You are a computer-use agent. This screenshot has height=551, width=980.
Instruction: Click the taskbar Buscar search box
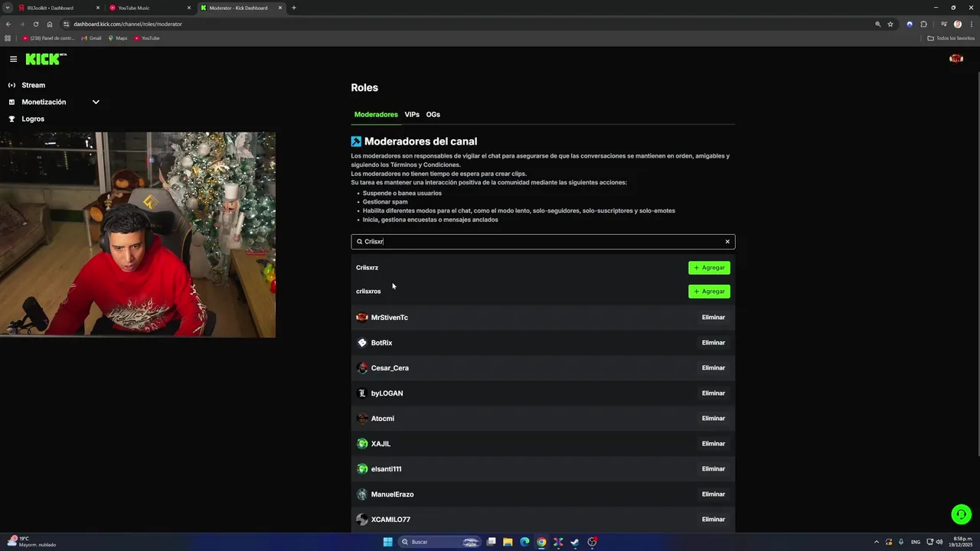coord(441,542)
